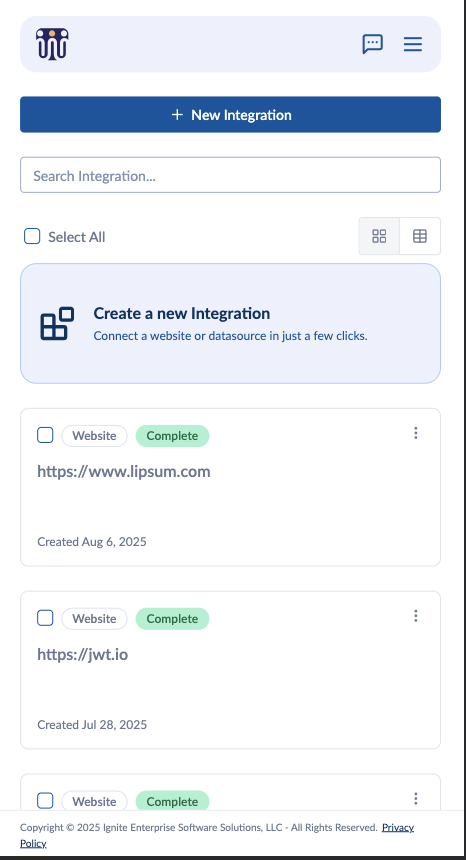Check the Select All checkbox
This screenshot has width=466, height=860.
pyautogui.click(x=32, y=236)
